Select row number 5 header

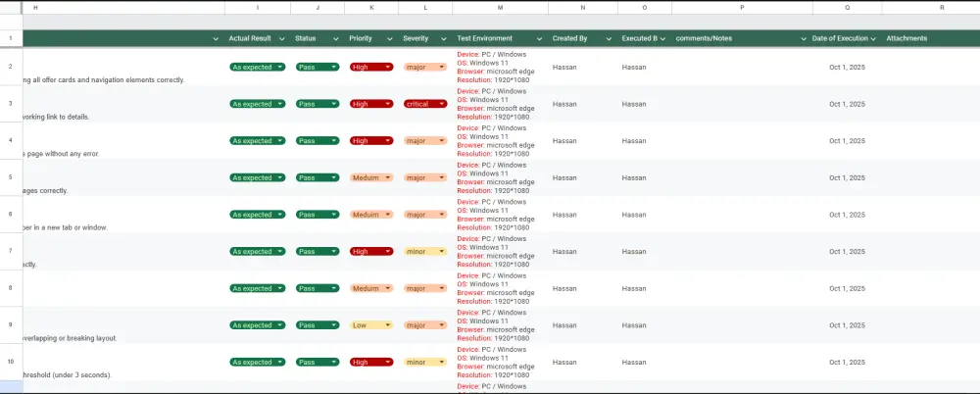tap(11, 177)
